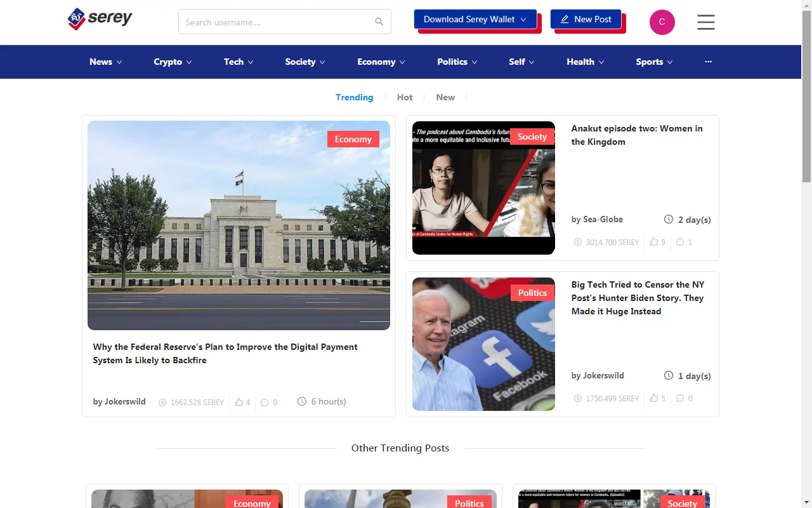Screen dimensions: 812x508
Task: Click the Politics tag on Biden thumbnail
Action: (x=532, y=293)
